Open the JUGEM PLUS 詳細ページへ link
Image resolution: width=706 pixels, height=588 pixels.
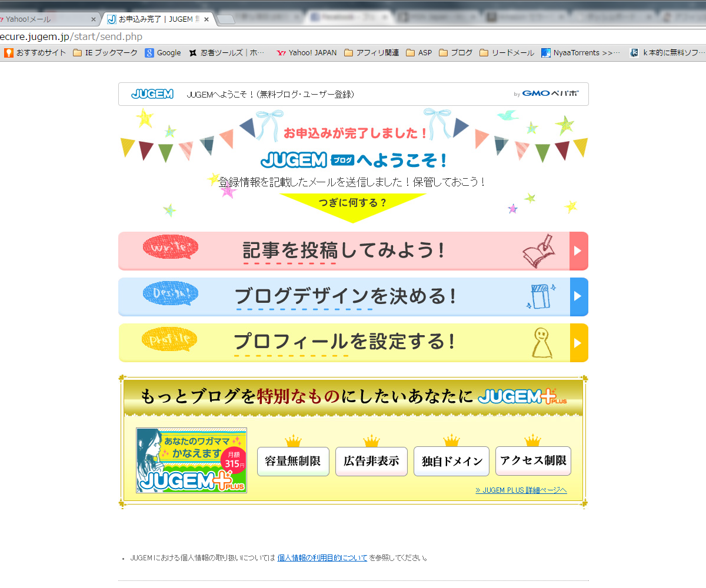pos(521,490)
